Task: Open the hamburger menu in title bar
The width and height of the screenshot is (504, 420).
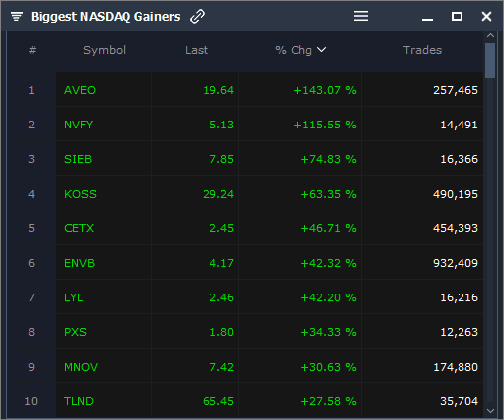Action: point(361,16)
